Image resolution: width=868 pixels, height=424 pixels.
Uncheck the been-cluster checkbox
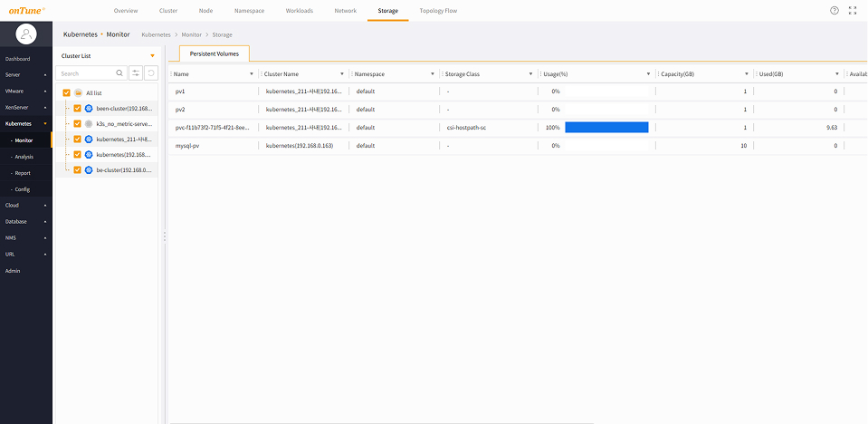tap(78, 108)
